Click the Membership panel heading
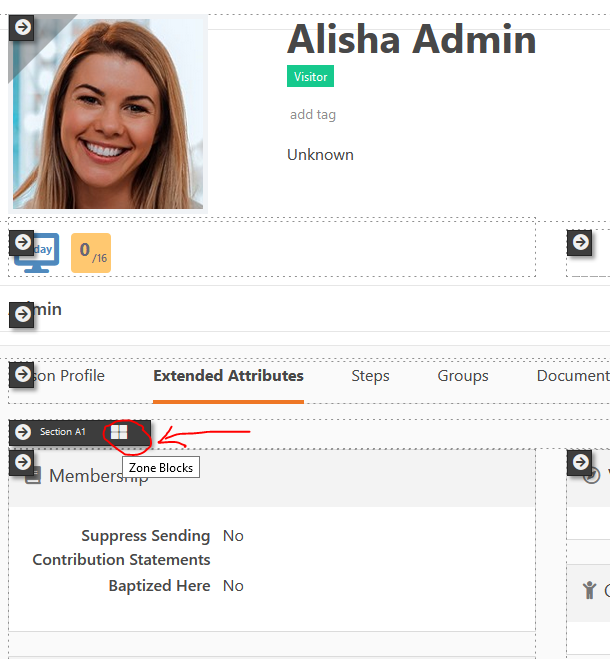The width and height of the screenshot is (610, 659). (99, 476)
